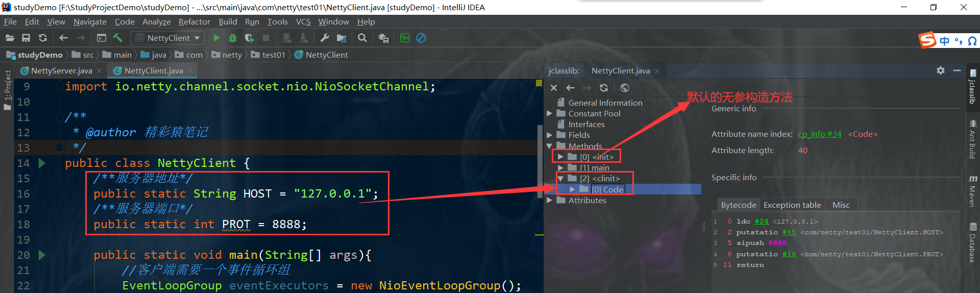Navigate back using main toolbar arrow
980x293 pixels.
coord(63,38)
